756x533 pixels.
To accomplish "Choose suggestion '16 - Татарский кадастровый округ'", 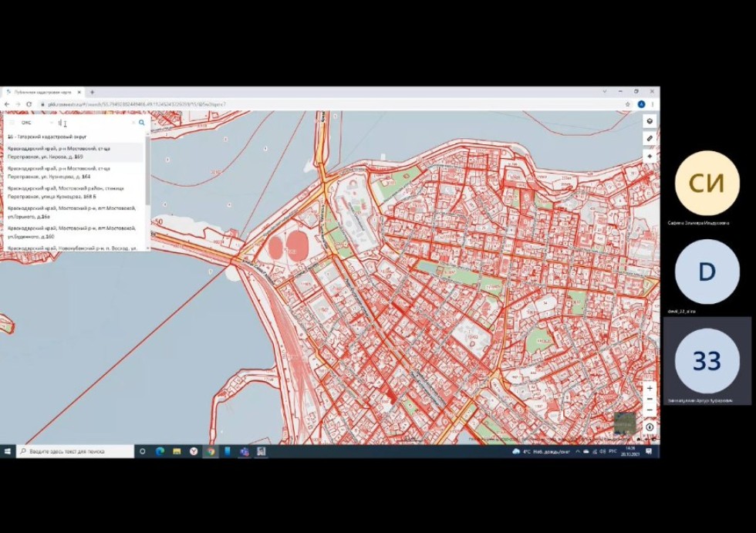I will click(x=48, y=137).
